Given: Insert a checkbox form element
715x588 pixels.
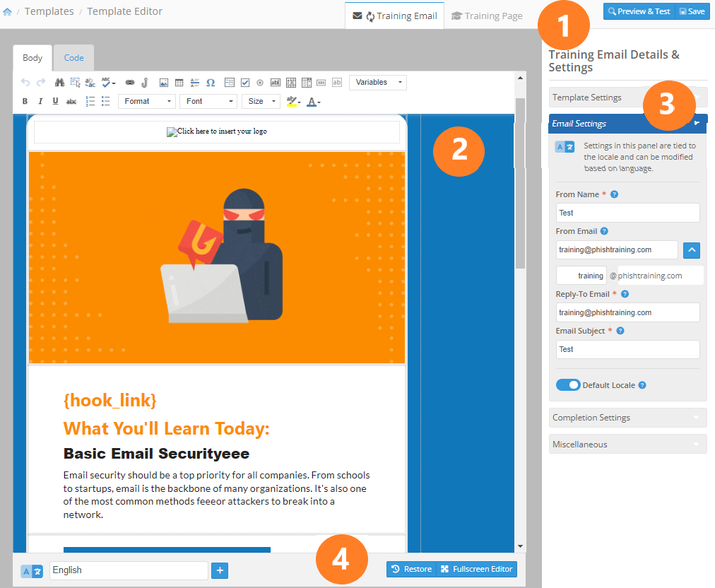Looking at the screenshot, I should (244, 83).
